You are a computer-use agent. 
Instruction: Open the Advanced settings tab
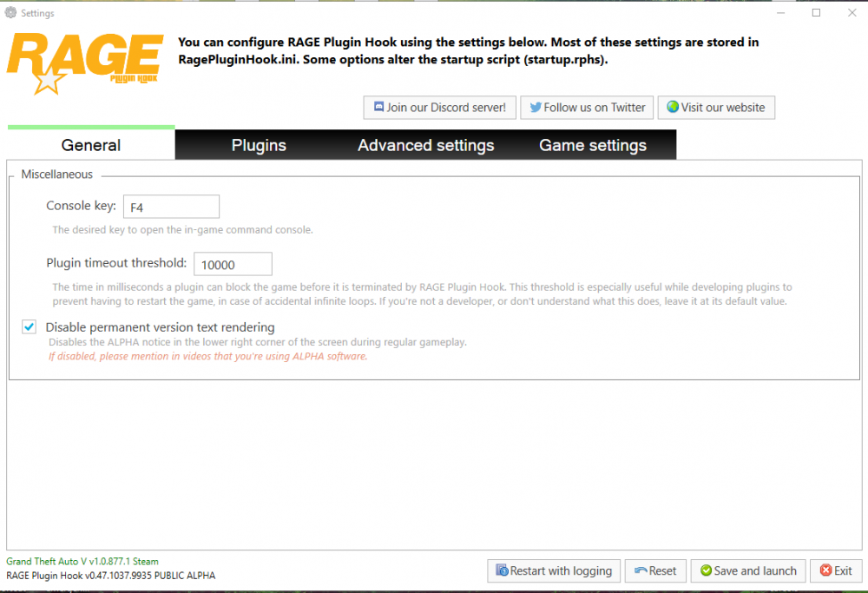click(x=425, y=145)
